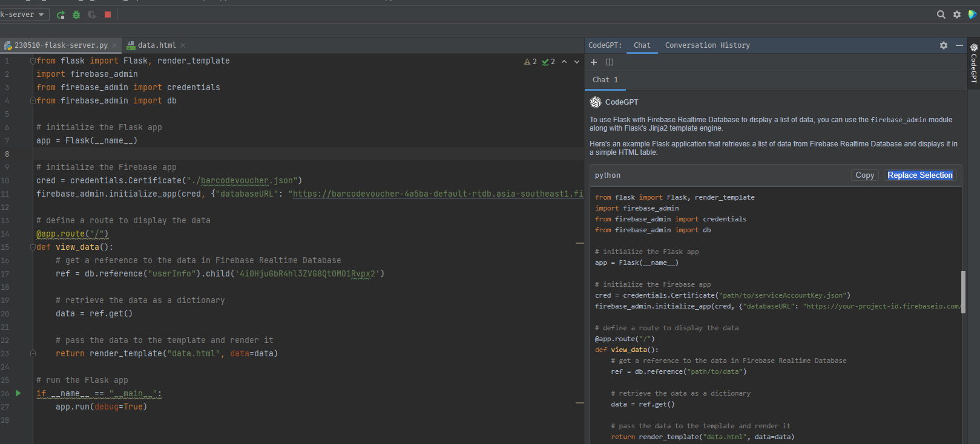
Task: Place cursor on 'data = ref.get()' line
Action: [x=94, y=313]
